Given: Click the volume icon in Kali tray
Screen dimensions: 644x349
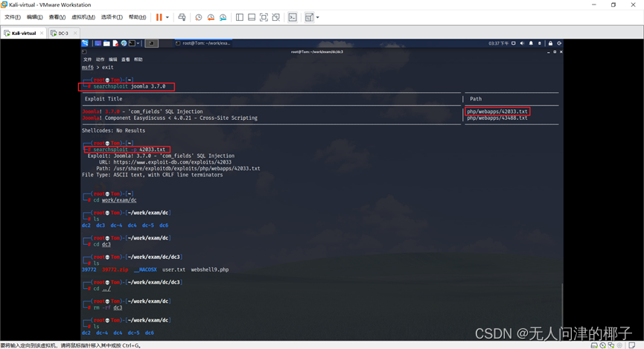Looking at the screenshot, I should pyautogui.click(x=522, y=43).
